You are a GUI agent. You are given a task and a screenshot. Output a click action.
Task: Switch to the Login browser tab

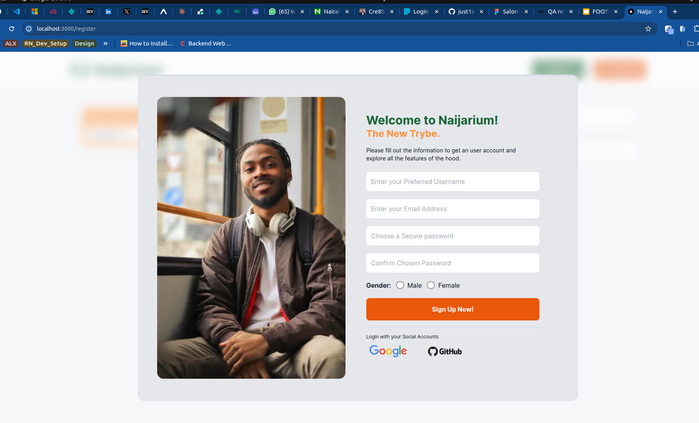[x=421, y=12]
